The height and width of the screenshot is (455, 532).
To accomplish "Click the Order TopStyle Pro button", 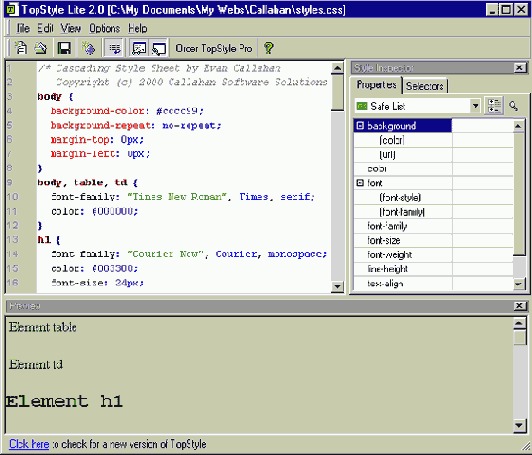I will (x=213, y=48).
